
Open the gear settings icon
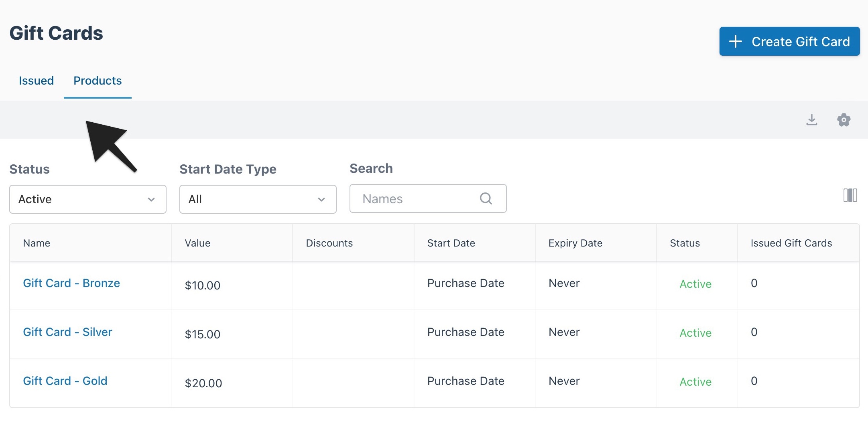click(x=844, y=120)
